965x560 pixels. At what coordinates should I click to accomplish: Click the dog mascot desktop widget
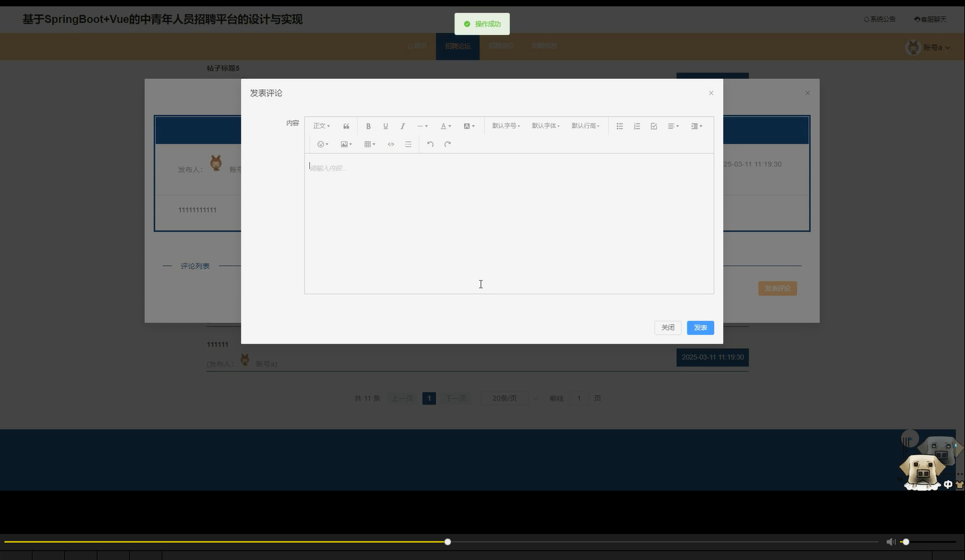click(x=922, y=472)
